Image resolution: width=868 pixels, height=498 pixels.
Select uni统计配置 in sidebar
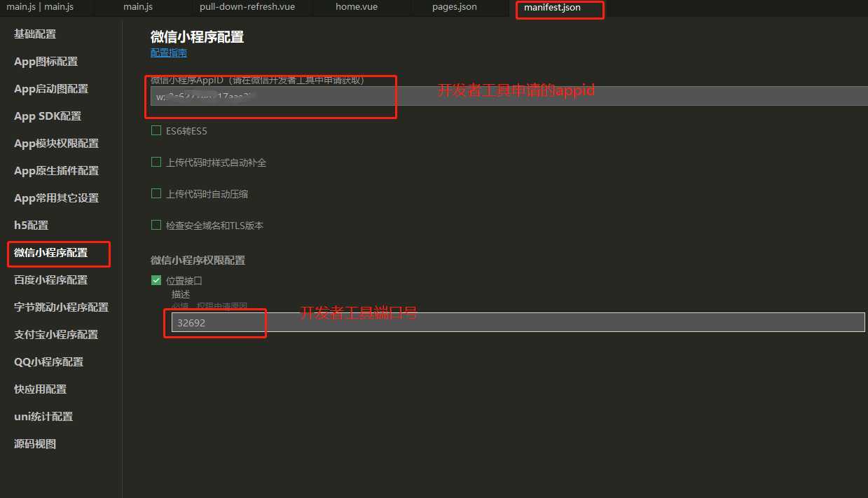43,417
